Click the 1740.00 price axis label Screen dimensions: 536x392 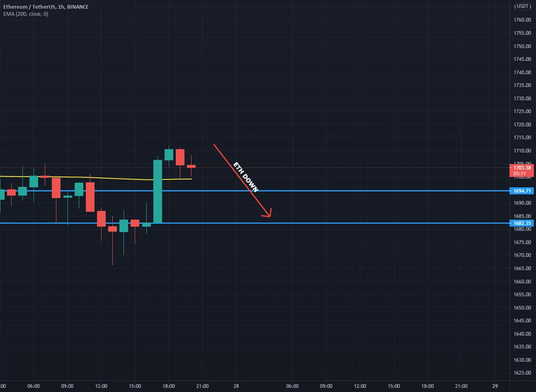click(x=522, y=72)
